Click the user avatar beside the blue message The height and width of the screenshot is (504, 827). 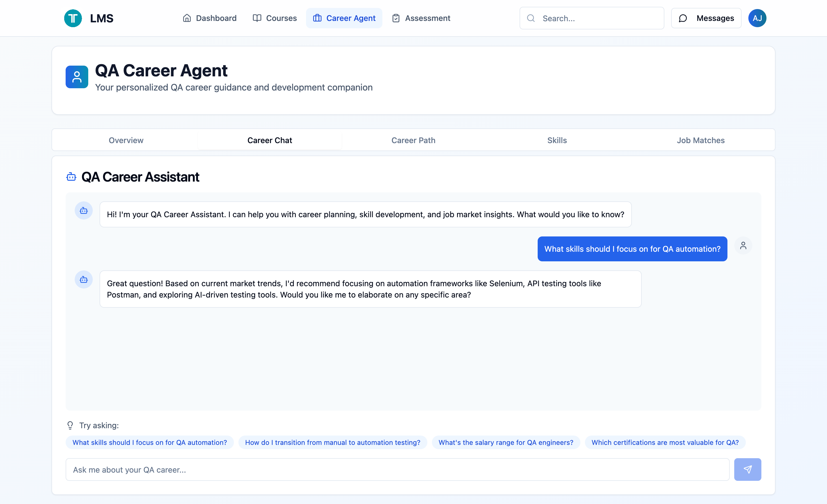743,245
